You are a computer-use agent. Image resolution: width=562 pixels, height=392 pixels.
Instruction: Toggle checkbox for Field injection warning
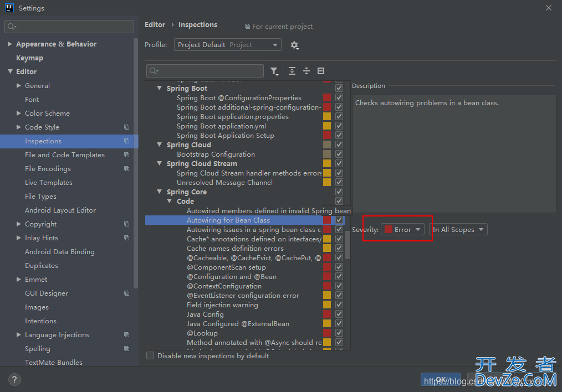click(339, 305)
